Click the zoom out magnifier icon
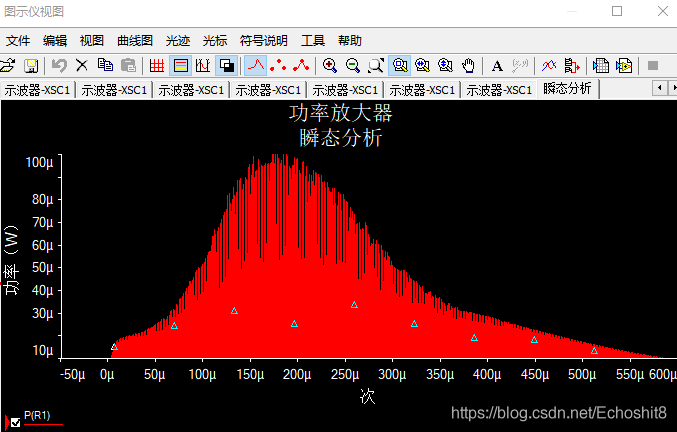 point(353,66)
